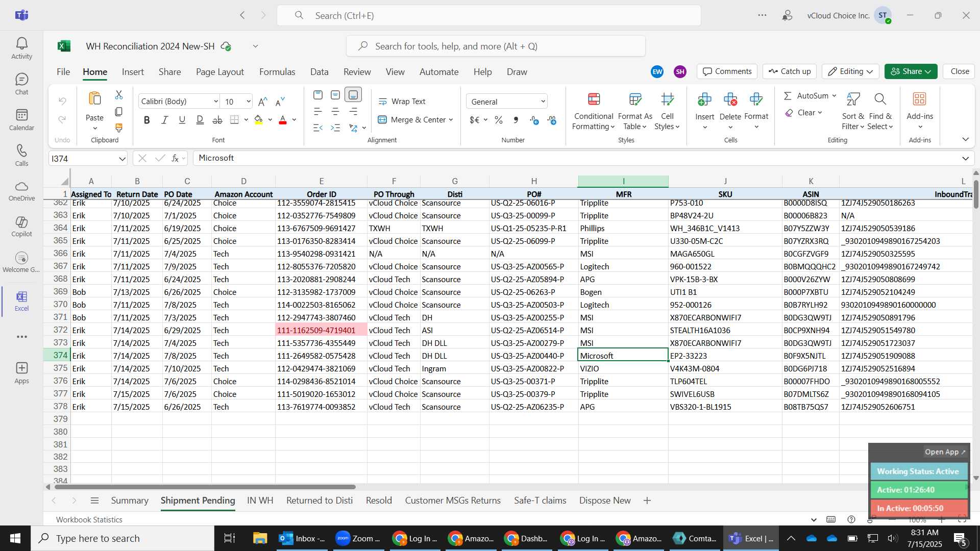The width and height of the screenshot is (980, 551).
Task: Click the ribbon search box
Action: pyautogui.click(x=496, y=46)
